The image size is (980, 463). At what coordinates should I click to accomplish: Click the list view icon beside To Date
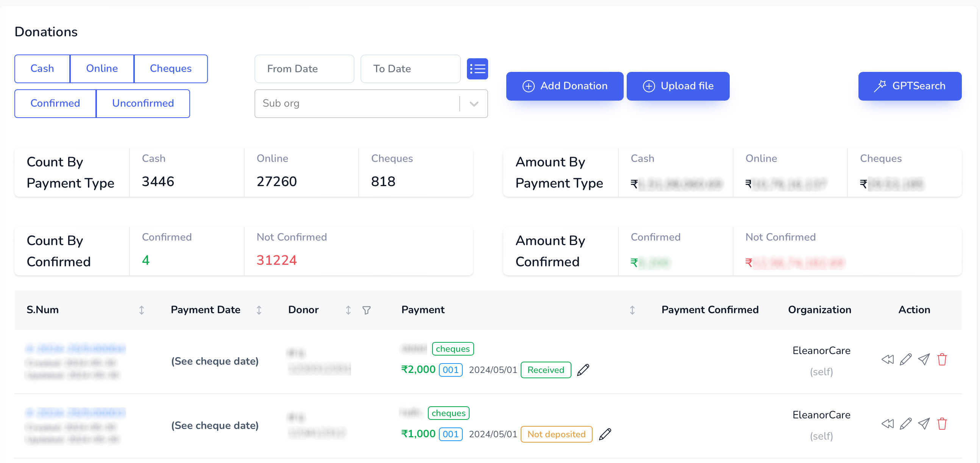click(x=477, y=69)
